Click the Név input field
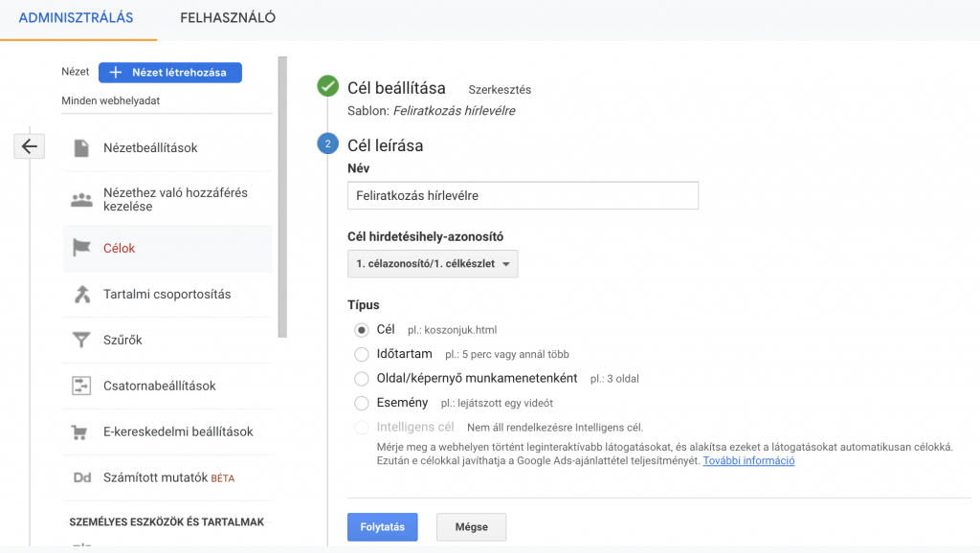 tap(523, 195)
